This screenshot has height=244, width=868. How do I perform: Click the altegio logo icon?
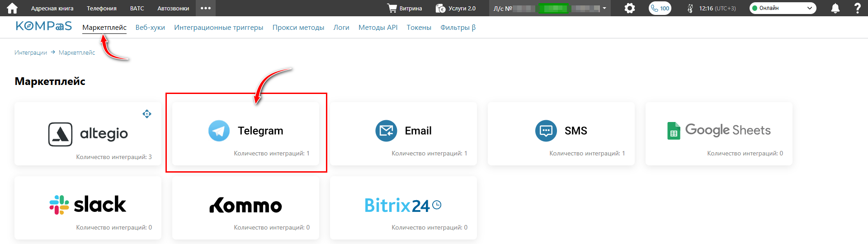60,134
